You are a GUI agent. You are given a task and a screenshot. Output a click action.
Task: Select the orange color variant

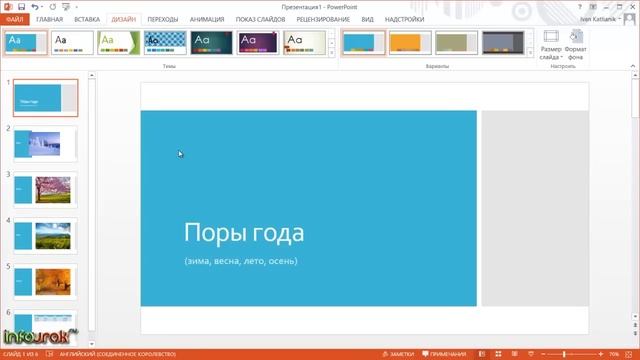pos(410,43)
